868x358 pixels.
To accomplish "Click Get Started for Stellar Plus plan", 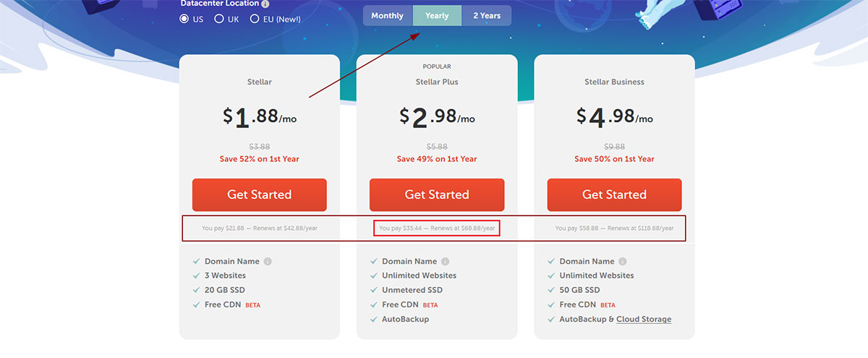I will 437,195.
